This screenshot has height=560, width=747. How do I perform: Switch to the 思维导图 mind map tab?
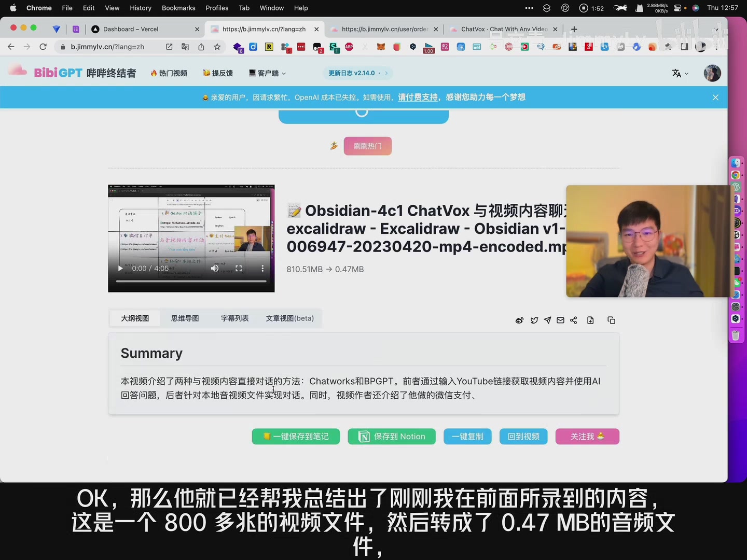[185, 318]
